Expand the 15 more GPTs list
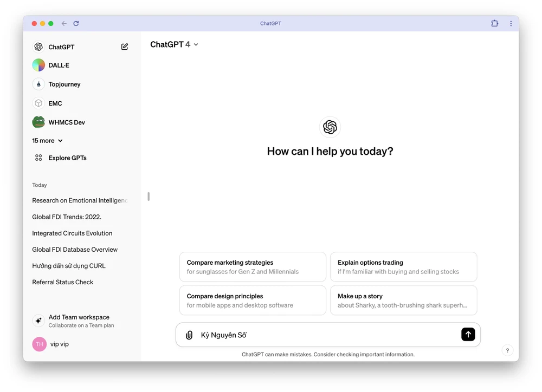 tap(47, 141)
